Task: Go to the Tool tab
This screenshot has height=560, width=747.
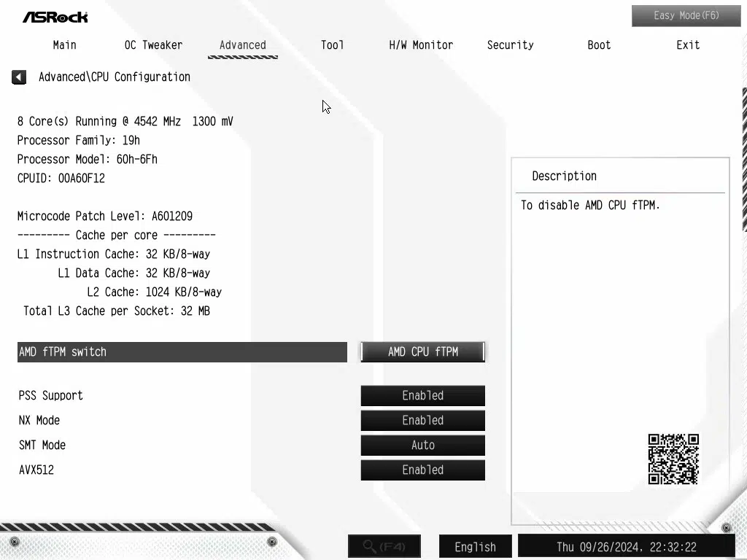Action: coord(332,45)
